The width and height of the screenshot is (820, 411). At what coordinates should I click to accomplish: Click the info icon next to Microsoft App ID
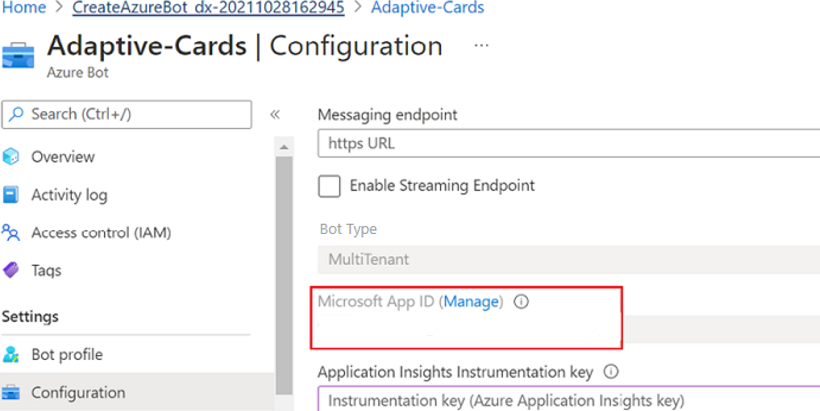point(521,302)
